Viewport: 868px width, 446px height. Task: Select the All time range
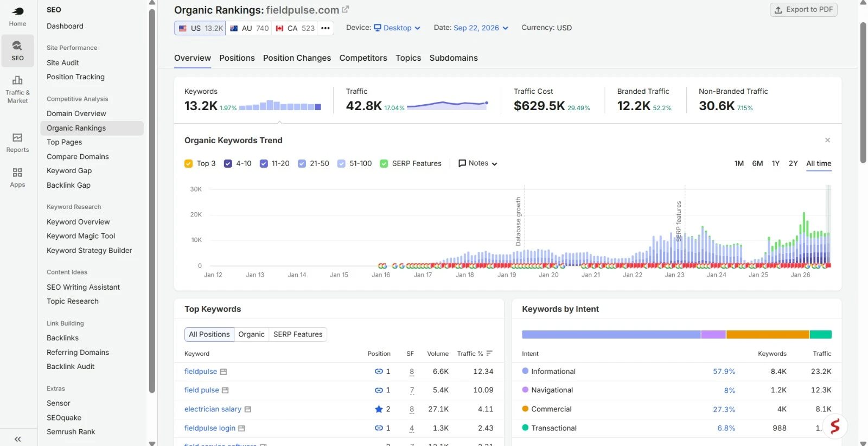(x=819, y=163)
